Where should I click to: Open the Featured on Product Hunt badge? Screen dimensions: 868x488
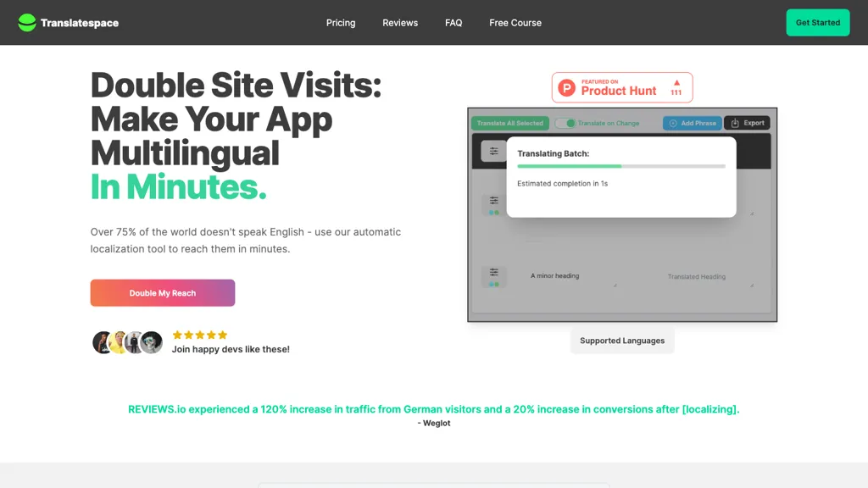(x=621, y=87)
